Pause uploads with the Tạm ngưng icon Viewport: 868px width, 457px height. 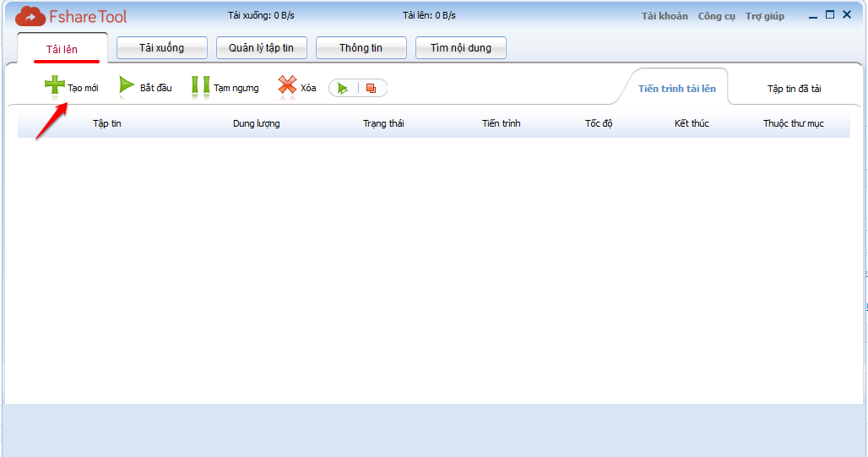200,86
